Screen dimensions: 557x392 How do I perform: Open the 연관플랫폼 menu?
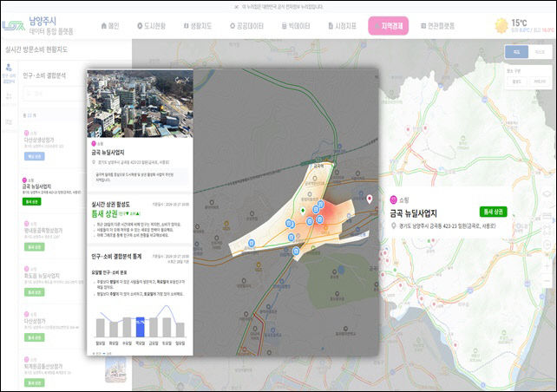click(437, 26)
